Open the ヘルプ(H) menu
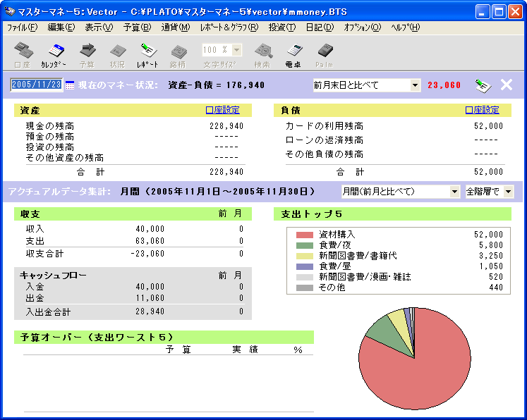 point(406,27)
